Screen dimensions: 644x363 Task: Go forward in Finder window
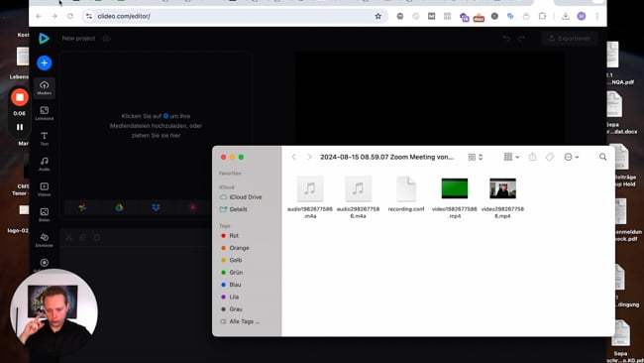(309, 157)
